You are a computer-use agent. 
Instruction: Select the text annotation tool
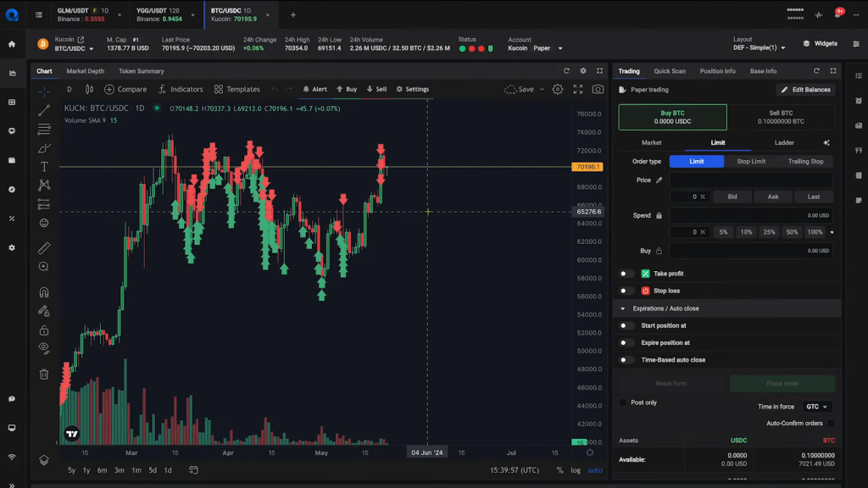point(44,167)
